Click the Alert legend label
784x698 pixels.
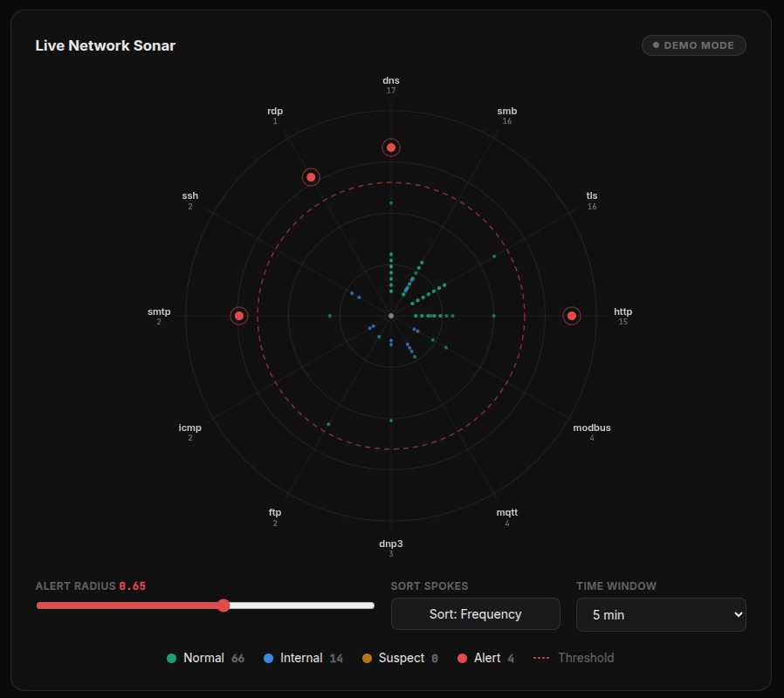point(487,658)
